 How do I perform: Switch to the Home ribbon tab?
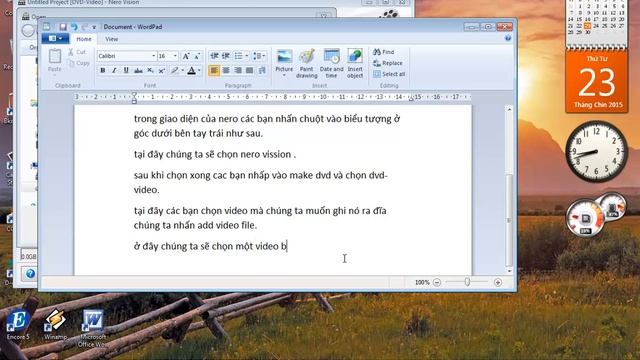pyautogui.click(x=84, y=39)
